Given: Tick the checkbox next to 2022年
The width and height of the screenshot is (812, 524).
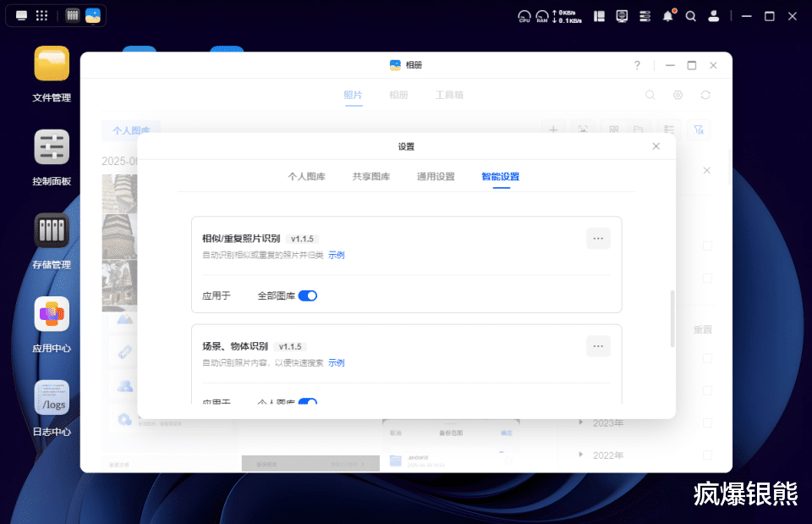Looking at the screenshot, I should pyautogui.click(x=707, y=455).
